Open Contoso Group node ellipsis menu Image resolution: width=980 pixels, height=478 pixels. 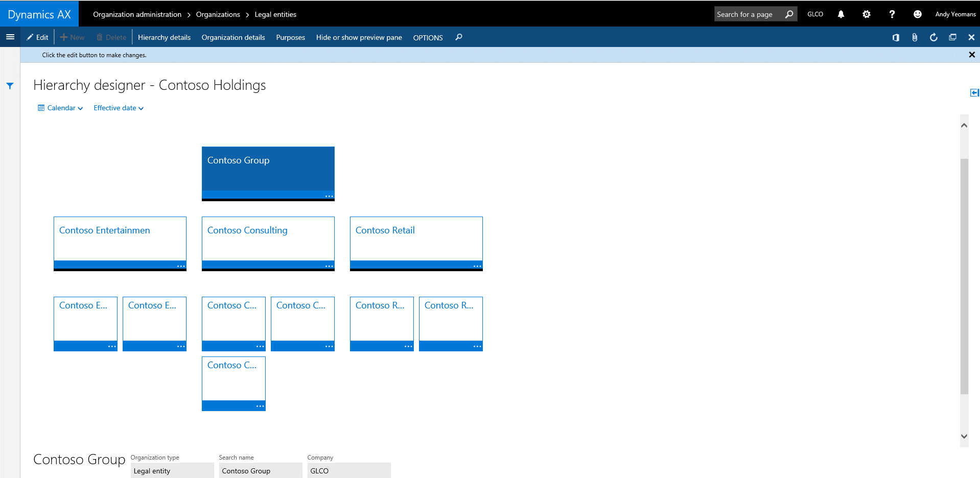pos(329,196)
